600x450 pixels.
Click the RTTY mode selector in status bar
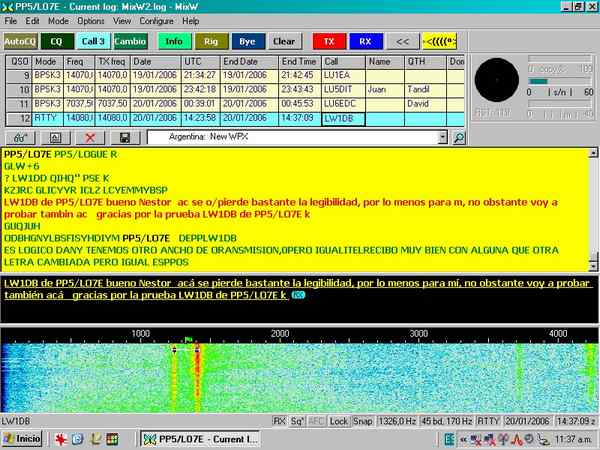(488, 421)
